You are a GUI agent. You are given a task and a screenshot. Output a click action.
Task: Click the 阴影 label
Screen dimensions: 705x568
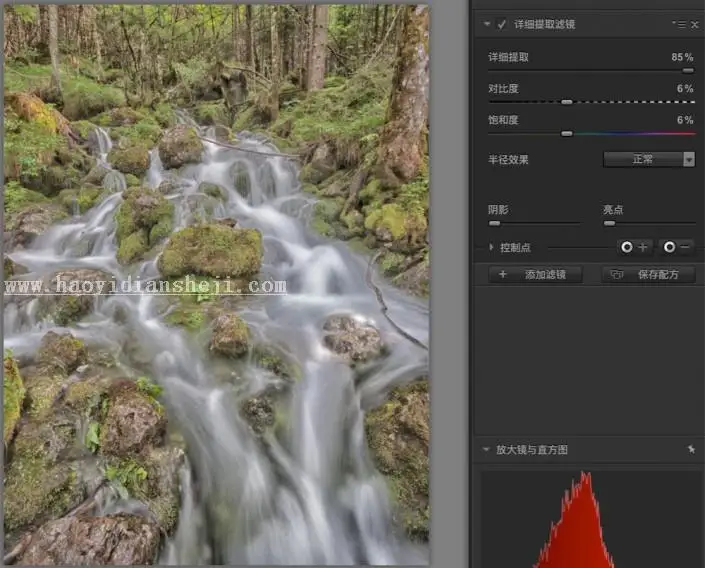[498, 210]
